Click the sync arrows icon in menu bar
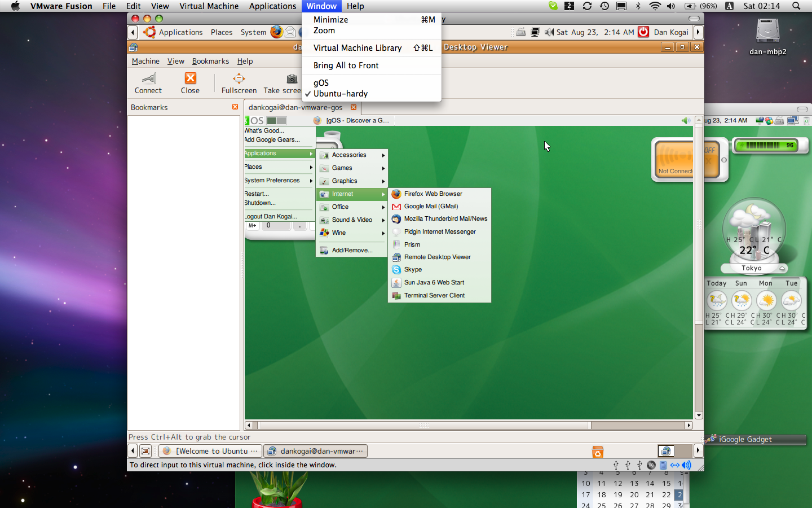The width and height of the screenshot is (812, 508). pyautogui.click(x=587, y=6)
